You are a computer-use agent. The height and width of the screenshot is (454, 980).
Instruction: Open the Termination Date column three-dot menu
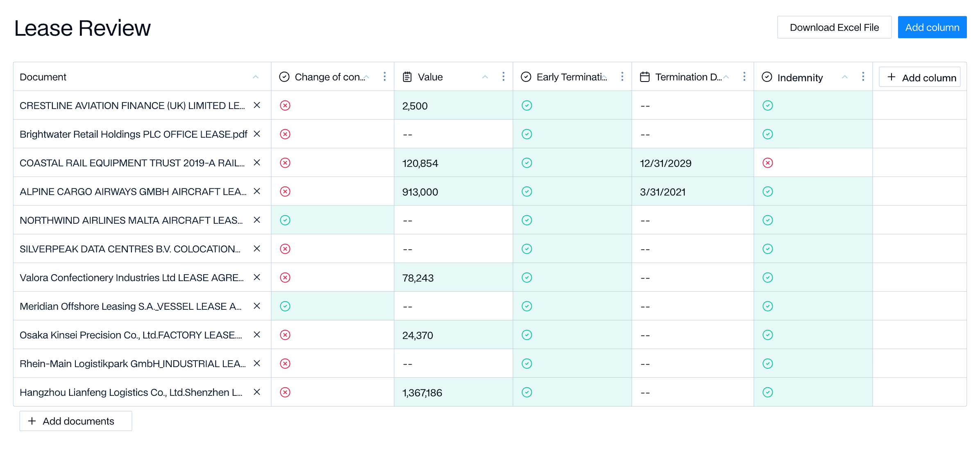tap(744, 77)
